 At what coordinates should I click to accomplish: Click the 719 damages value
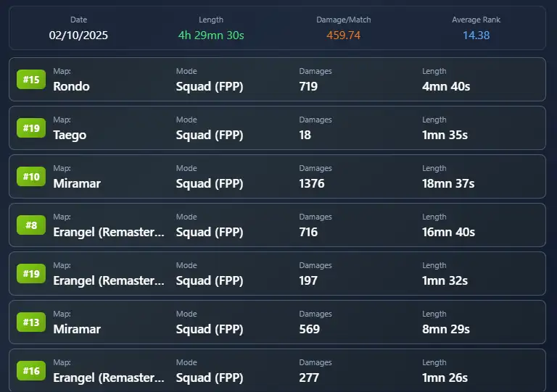(x=308, y=86)
